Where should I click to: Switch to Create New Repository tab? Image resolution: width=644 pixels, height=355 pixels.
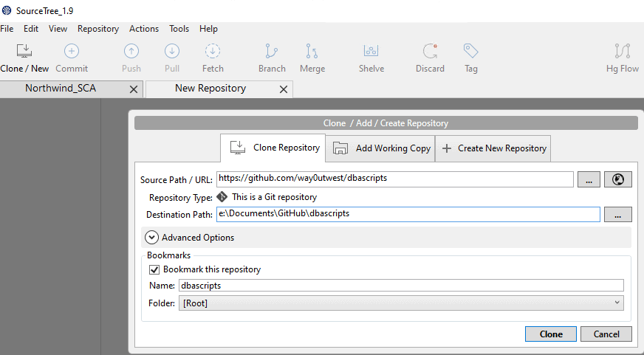click(493, 148)
